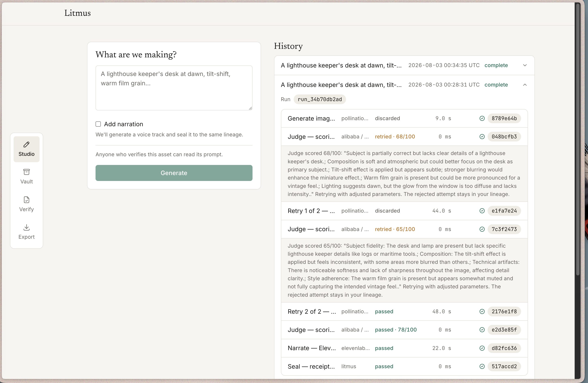The height and width of the screenshot is (383, 588).
Task: Open the Studio section
Action: 26,149
